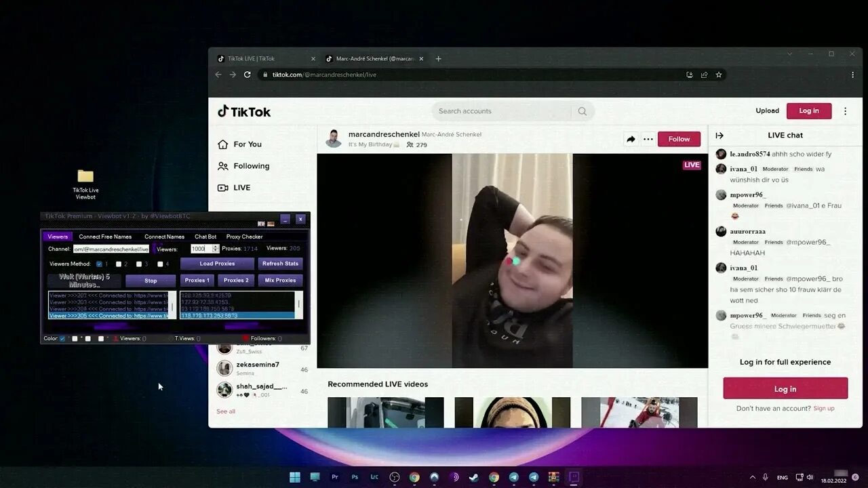This screenshot has width=868, height=488.
Task: Check Viewers Method 2 checkbox
Action: (x=119, y=264)
